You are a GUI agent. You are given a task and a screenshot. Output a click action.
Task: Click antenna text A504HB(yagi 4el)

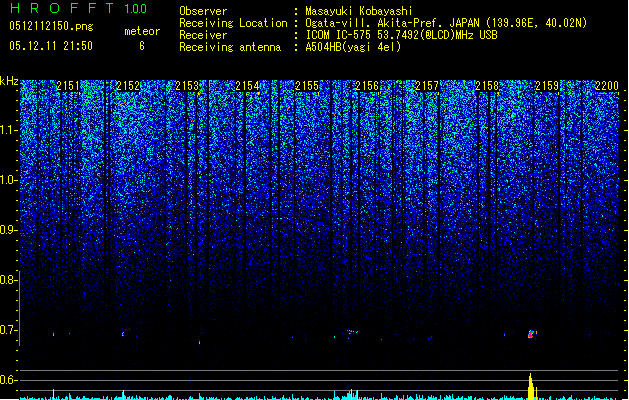[353, 47]
